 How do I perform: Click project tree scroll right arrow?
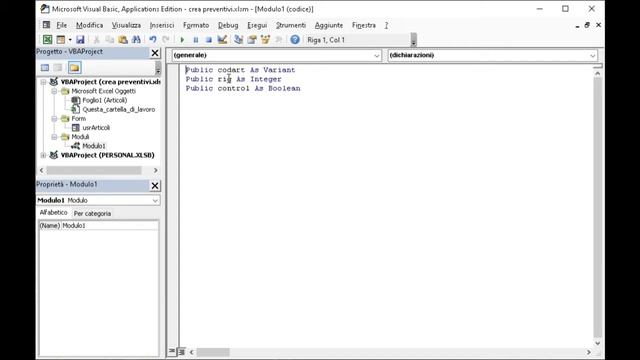[156, 170]
